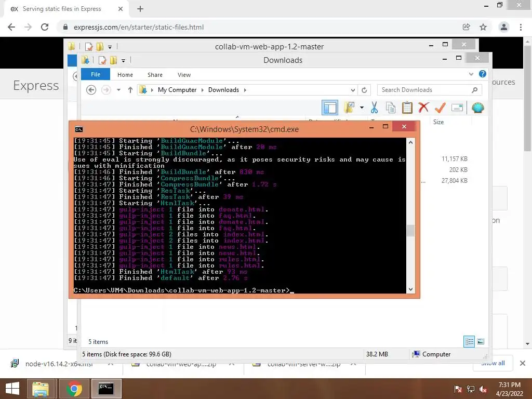
Task: Collapse the ribbon with the chevron in Downloads
Action: [471, 74]
